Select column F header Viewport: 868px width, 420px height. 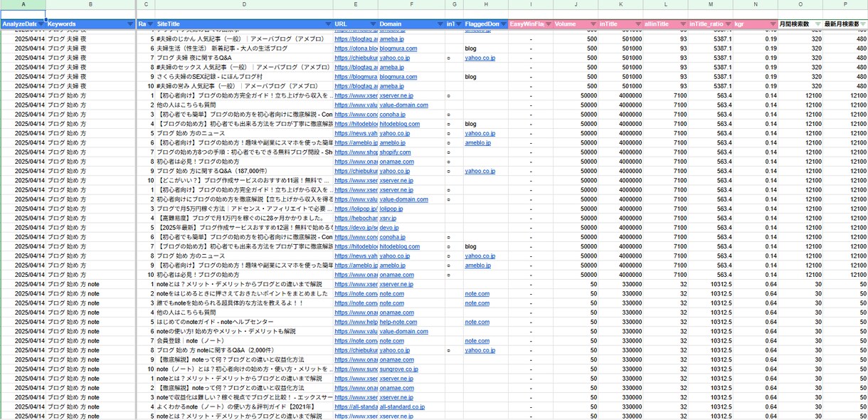click(x=411, y=5)
